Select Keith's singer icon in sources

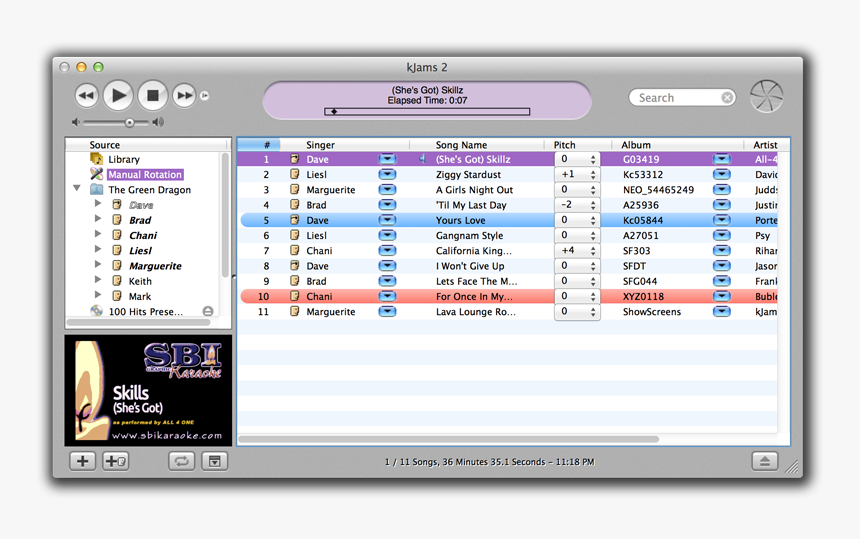(x=117, y=281)
